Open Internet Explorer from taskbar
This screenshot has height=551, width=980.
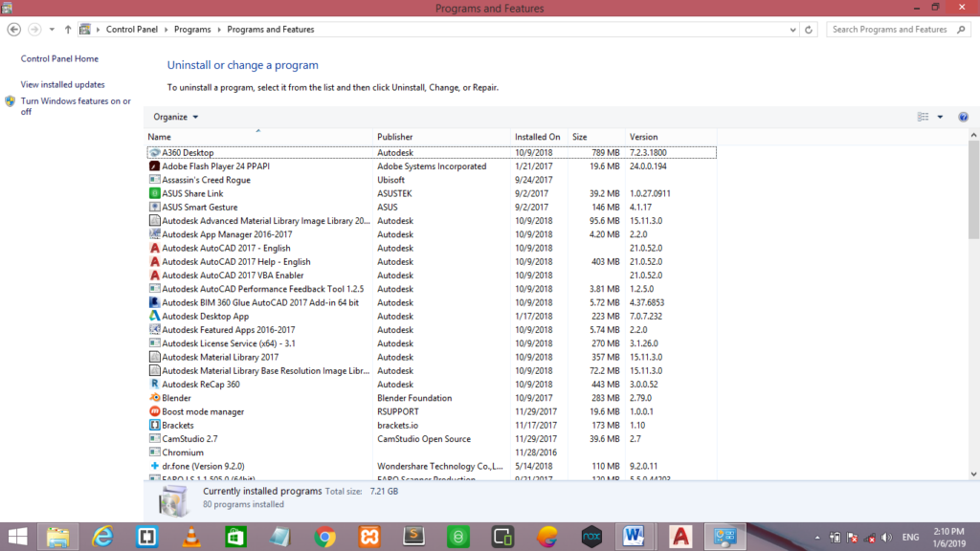[102, 537]
